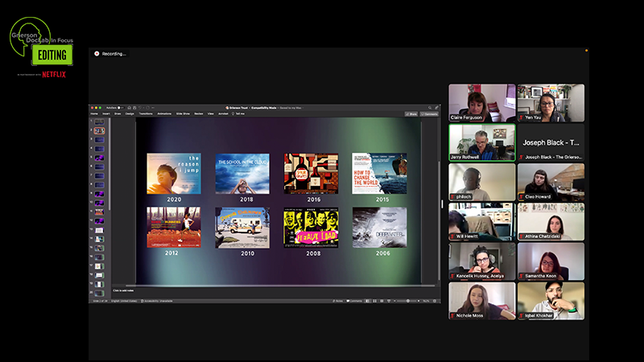Click the Redo icon in PowerPoint title bar

click(148, 108)
